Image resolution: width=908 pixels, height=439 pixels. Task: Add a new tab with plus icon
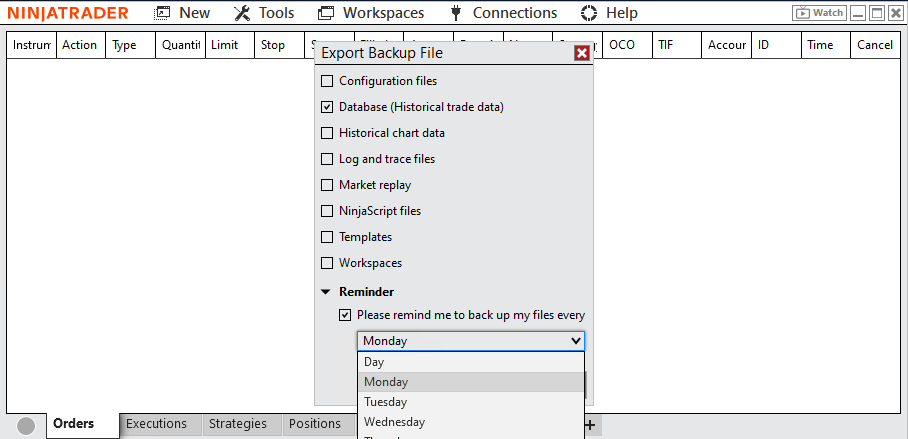tap(590, 425)
